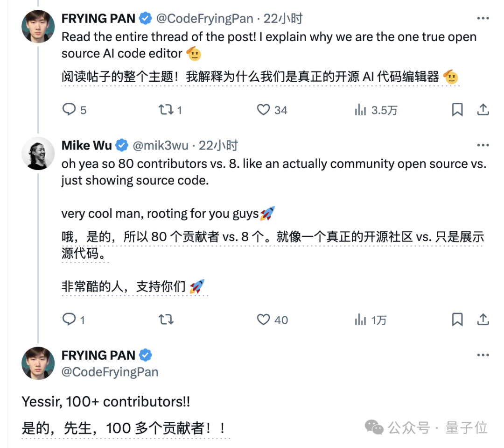Retweet Mike Wu's tweet
This screenshot has width=504, height=448.
click(x=166, y=319)
